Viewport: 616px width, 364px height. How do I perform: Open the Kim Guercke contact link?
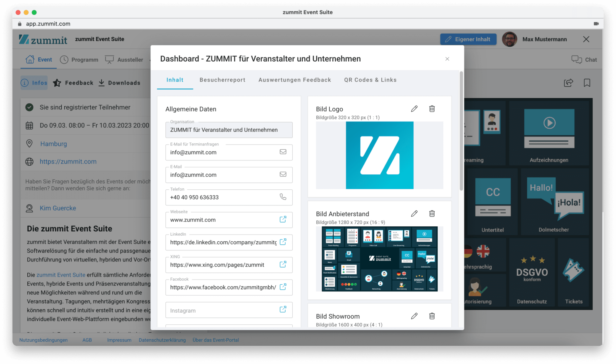tap(58, 208)
